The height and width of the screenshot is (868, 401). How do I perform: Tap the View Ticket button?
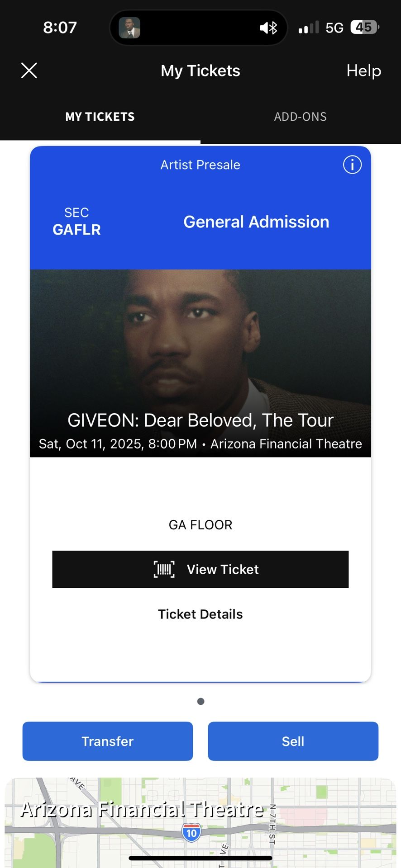click(200, 569)
